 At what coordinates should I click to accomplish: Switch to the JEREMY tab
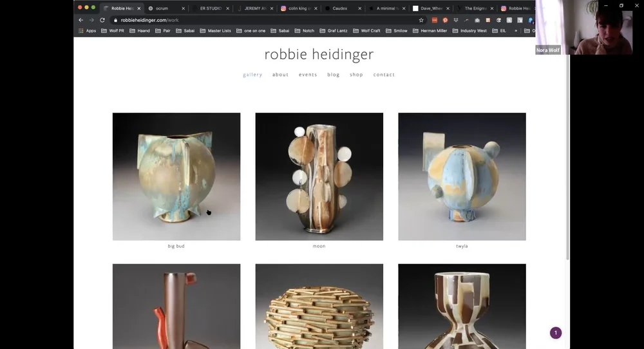[253, 8]
